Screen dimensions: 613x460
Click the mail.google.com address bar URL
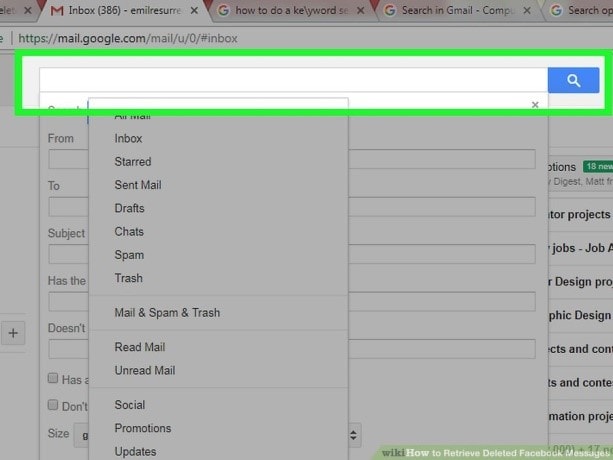point(128,38)
